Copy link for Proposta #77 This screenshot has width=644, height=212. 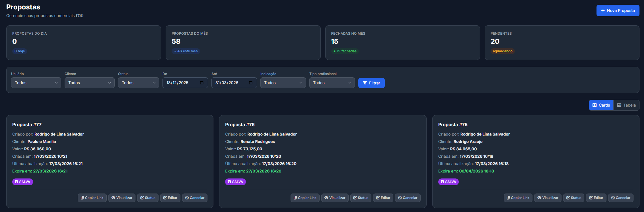click(x=92, y=198)
